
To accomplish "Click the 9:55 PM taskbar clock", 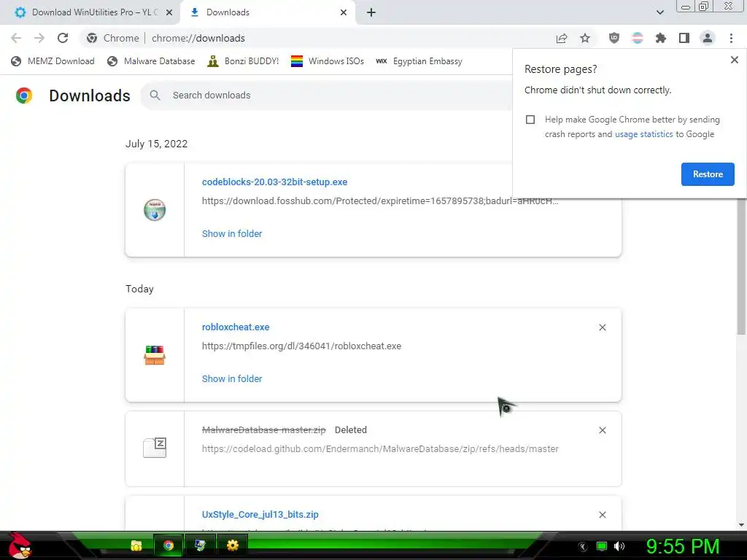I will [x=682, y=546].
